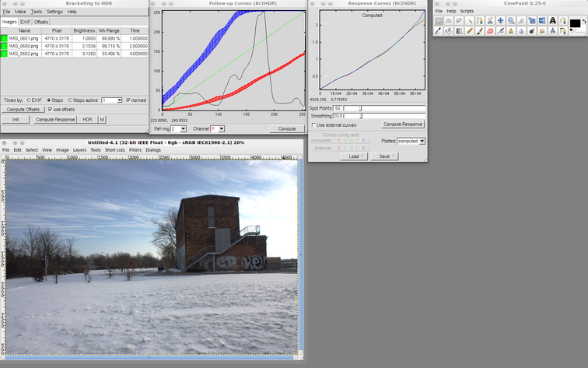588x368 pixels.
Task: Select the Zoom magnifier tool
Action: [511, 21]
